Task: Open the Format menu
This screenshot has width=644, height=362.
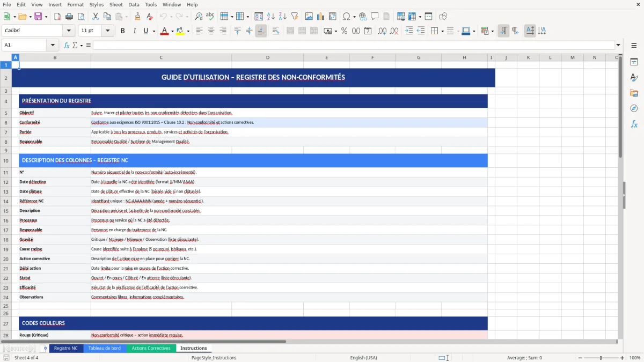Action: pyautogui.click(x=75, y=4)
